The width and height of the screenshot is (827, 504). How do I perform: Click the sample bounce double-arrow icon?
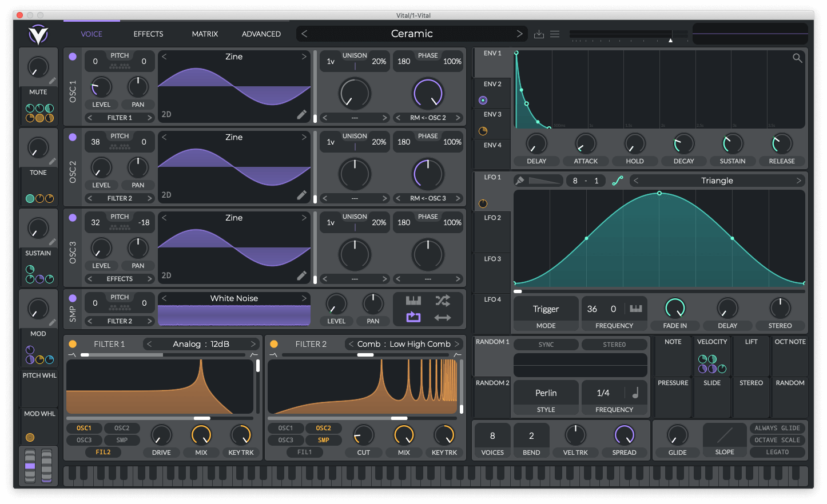(443, 318)
